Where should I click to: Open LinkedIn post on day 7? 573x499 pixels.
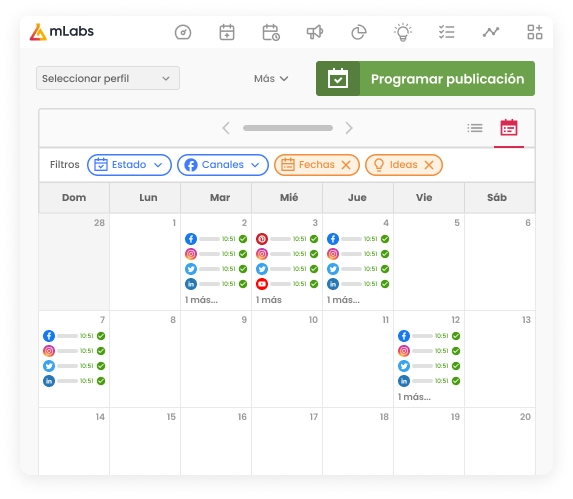pyautogui.click(x=74, y=381)
